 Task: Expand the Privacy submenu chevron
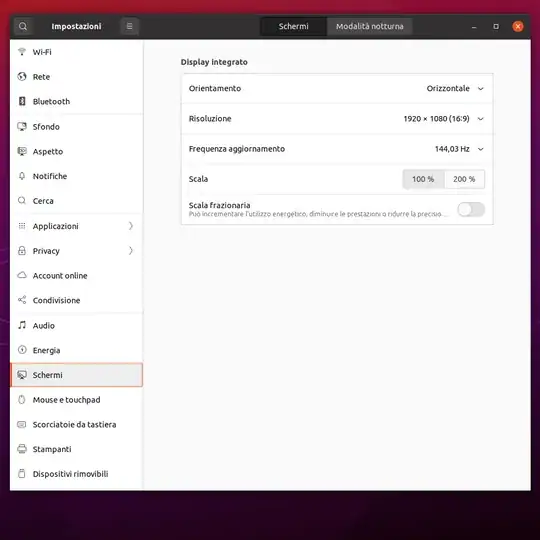(131, 251)
